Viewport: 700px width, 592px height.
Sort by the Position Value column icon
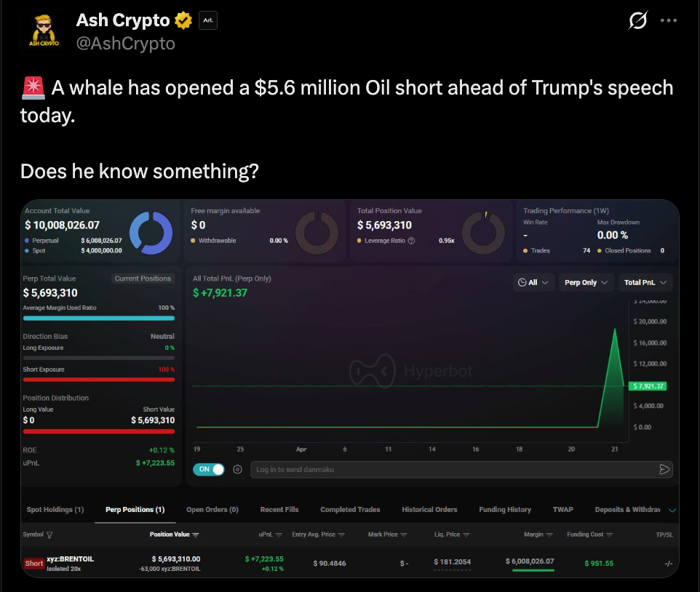[196, 535]
